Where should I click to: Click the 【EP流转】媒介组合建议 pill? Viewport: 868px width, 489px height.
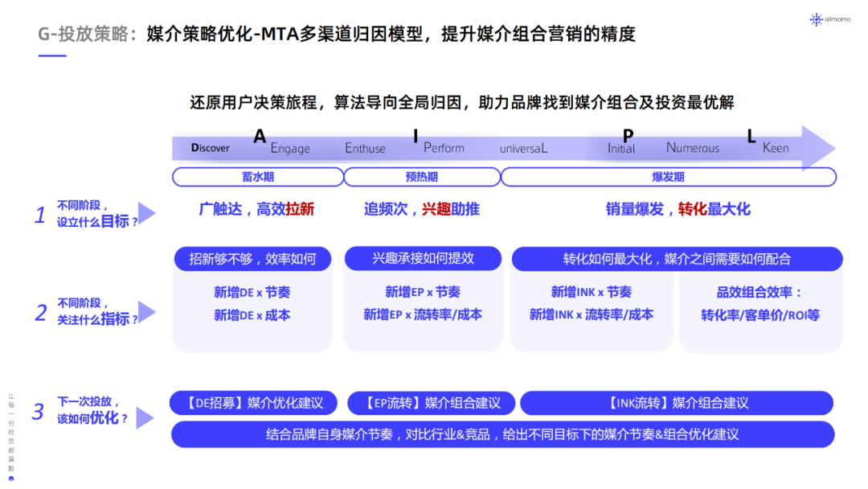click(432, 403)
